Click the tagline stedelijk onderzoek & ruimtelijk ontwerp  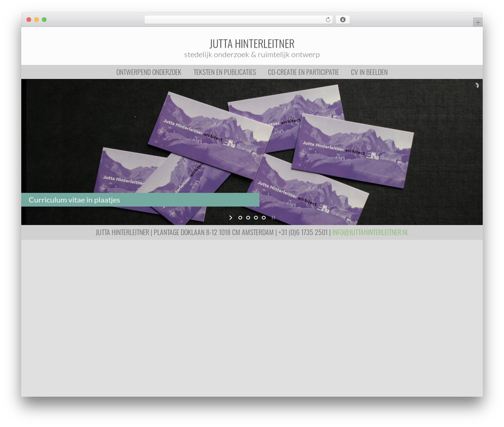(252, 55)
